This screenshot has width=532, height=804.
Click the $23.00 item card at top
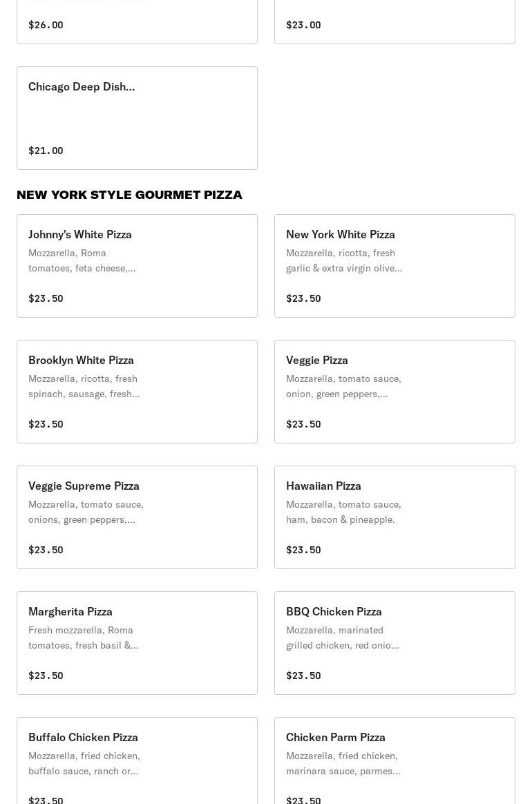395,21
